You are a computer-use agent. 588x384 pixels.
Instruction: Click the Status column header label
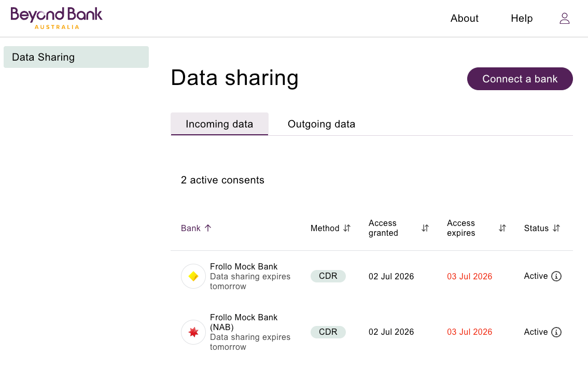tap(536, 228)
